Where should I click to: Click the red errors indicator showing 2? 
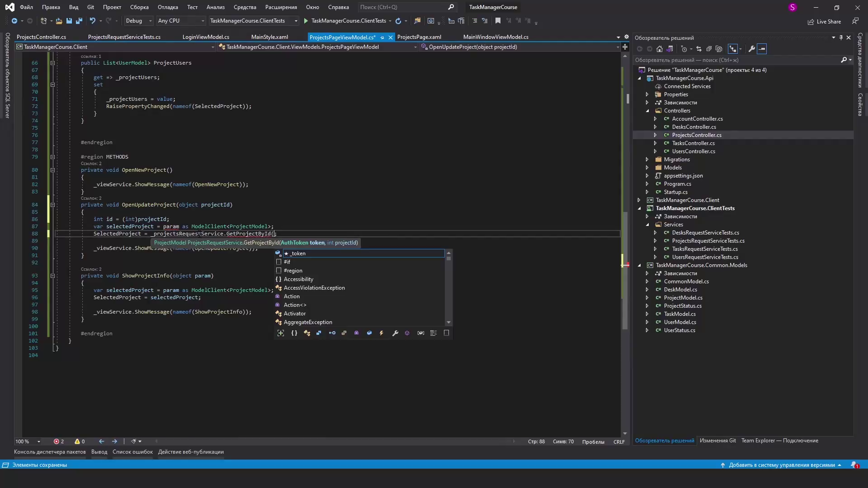tap(59, 441)
